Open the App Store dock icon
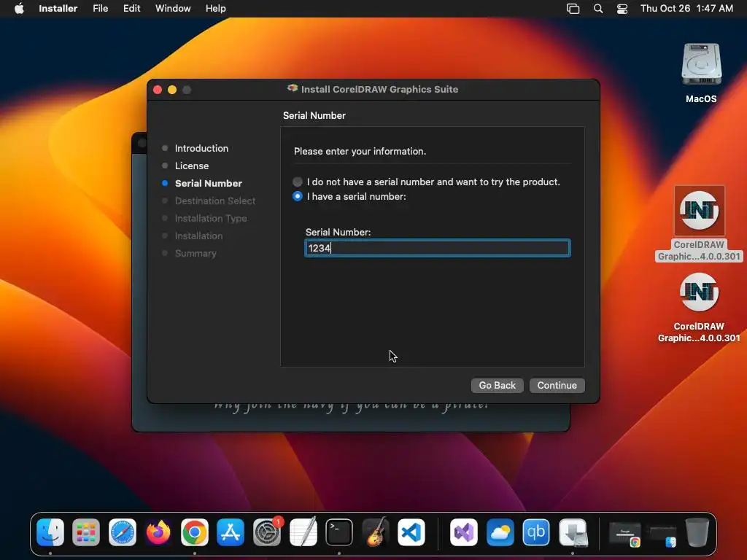Viewport: 747px width, 560px height. coord(231,532)
